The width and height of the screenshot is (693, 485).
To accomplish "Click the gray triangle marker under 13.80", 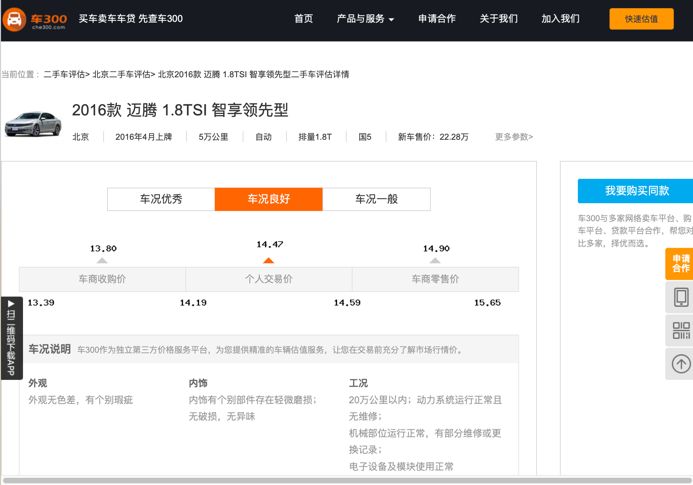I will pos(102,260).
